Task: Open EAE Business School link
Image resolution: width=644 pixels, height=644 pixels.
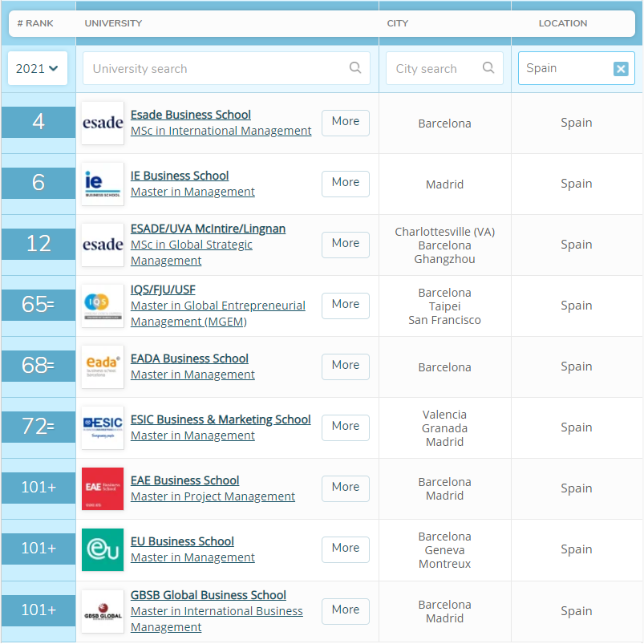Action: pyautogui.click(x=184, y=480)
